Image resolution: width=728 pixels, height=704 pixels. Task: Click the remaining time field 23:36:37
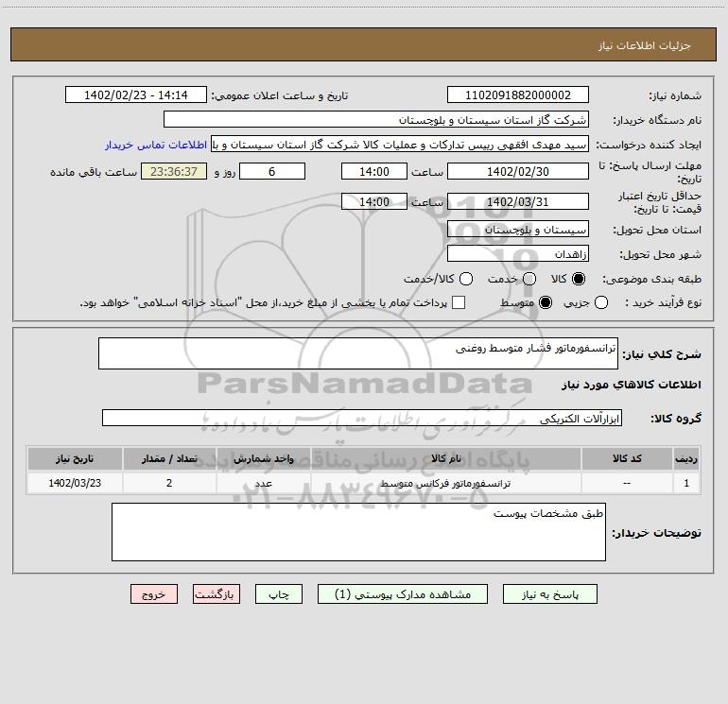tap(174, 171)
